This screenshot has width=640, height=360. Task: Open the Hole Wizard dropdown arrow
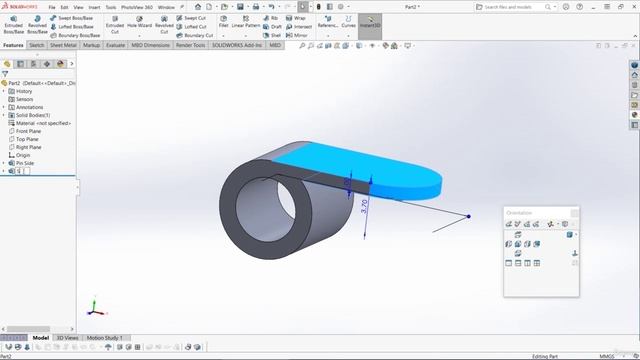coord(139,36)
